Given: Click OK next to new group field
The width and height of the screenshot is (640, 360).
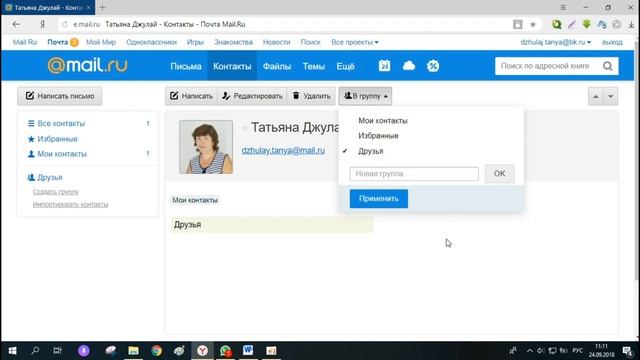Looking at the screenshot, I should point(500,173).
